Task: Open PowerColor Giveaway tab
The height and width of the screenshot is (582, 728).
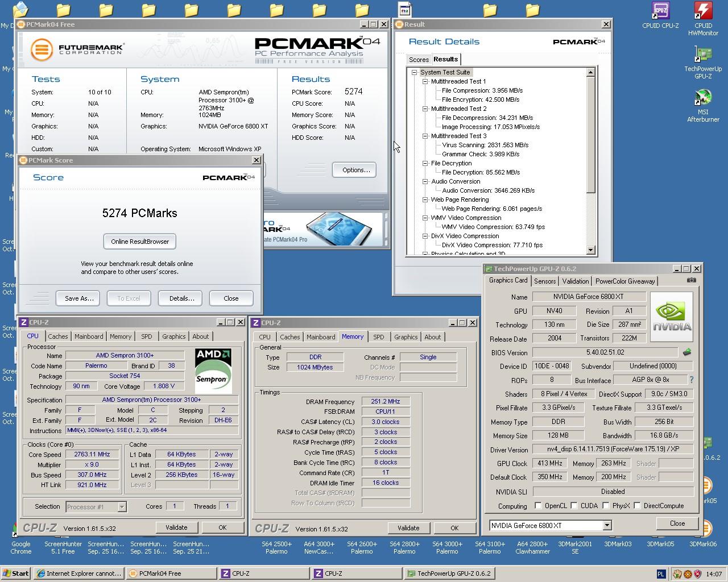Action: tap(625, 281)
